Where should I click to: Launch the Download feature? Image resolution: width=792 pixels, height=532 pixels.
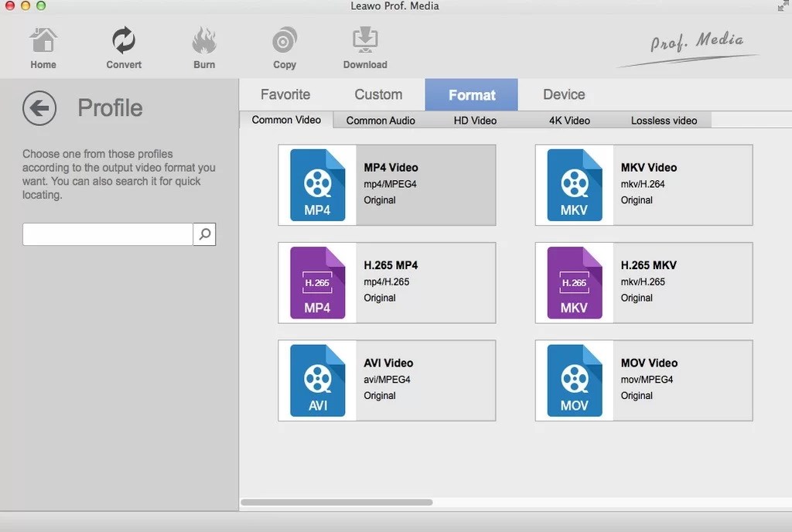tap(364, 46)
